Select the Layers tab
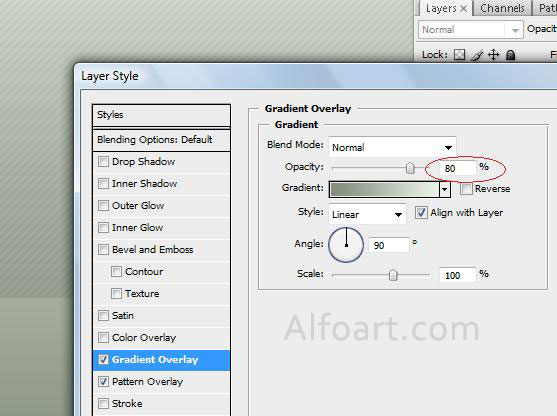The width and height of the screenshot is (557, 416). pyautogui.click(x=441, y=8)
